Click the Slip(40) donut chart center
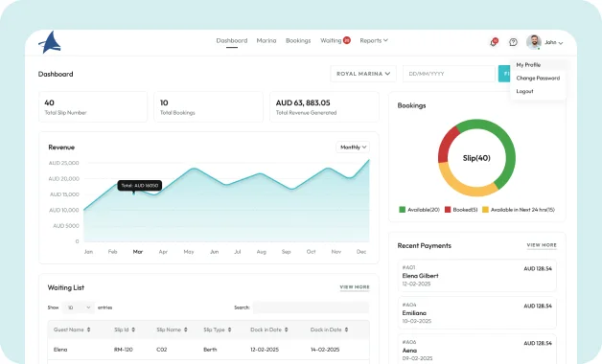 point(476,158)
